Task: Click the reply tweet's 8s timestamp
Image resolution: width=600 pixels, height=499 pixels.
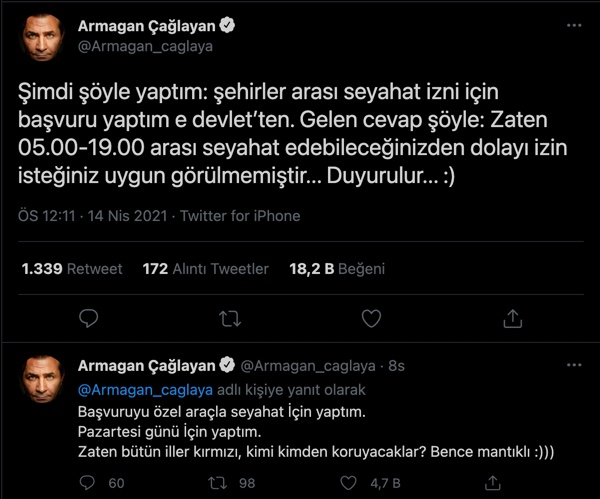Action: click(396, 367)
